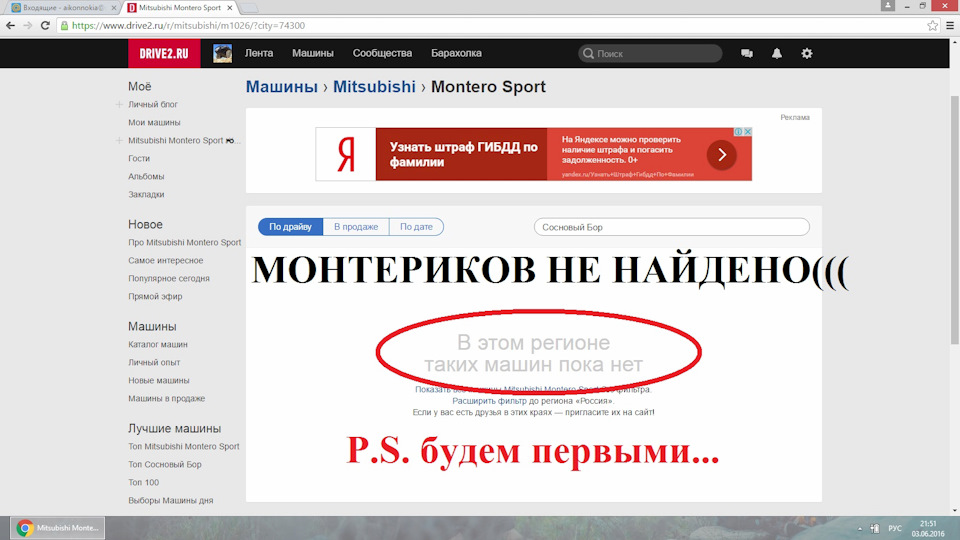
Task: Click browser back arrow
Action: (10, 25)
